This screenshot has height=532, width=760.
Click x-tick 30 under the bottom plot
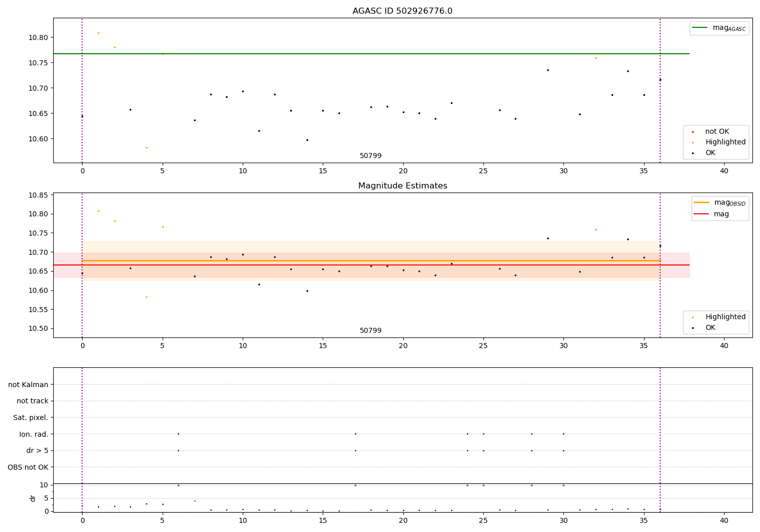coord(563,521)
